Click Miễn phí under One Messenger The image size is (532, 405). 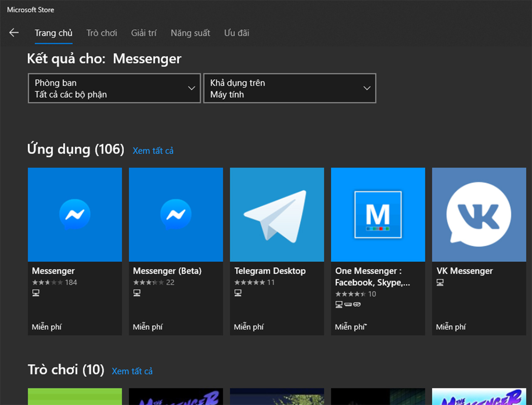pyautogui.click(x=350, y=327)
